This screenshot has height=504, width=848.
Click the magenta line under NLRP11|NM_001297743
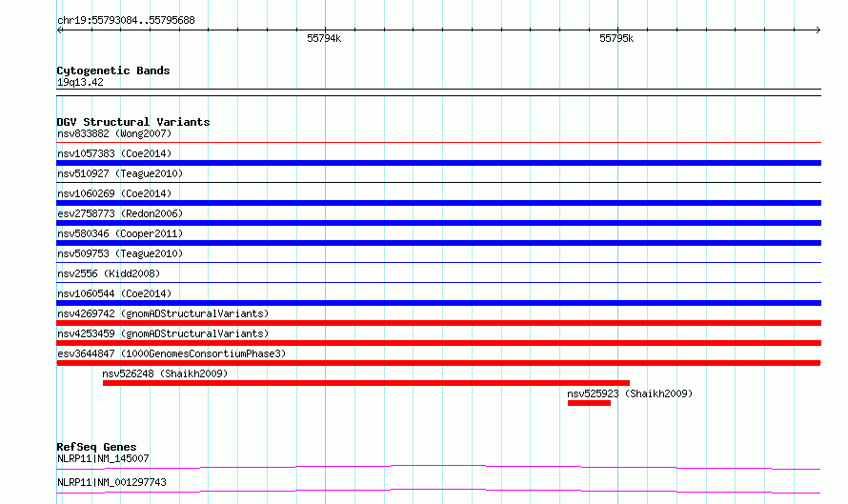438,491
